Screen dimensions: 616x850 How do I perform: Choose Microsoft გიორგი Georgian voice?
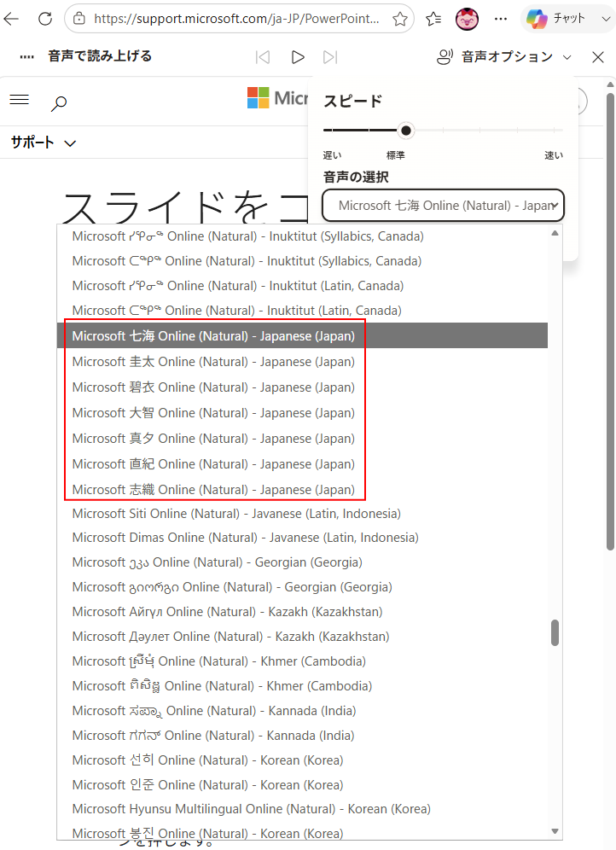click(302, 587)
